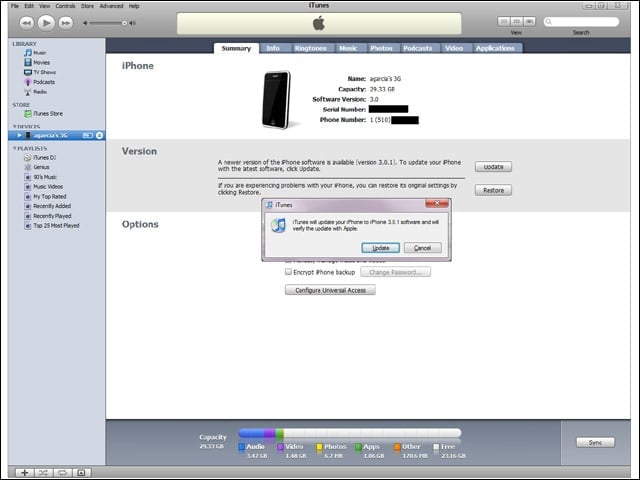
Task: Add a new playlist
Action: point(24,473)
